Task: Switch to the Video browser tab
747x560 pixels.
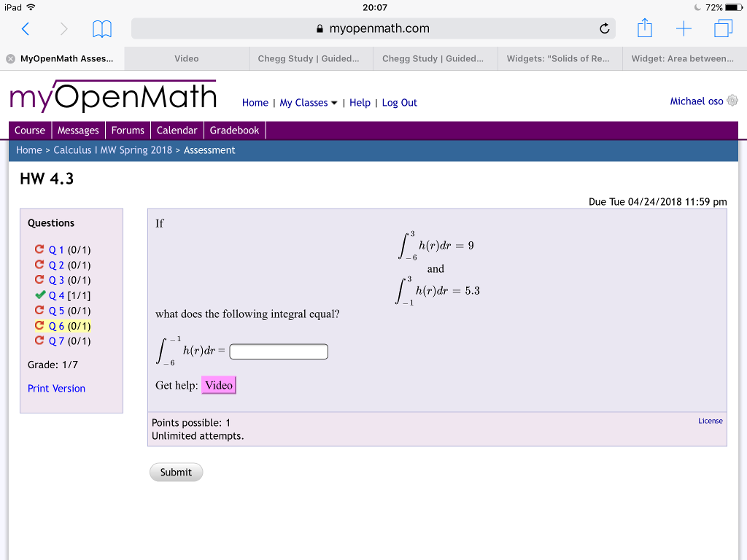Action: (x=186, y=58)
